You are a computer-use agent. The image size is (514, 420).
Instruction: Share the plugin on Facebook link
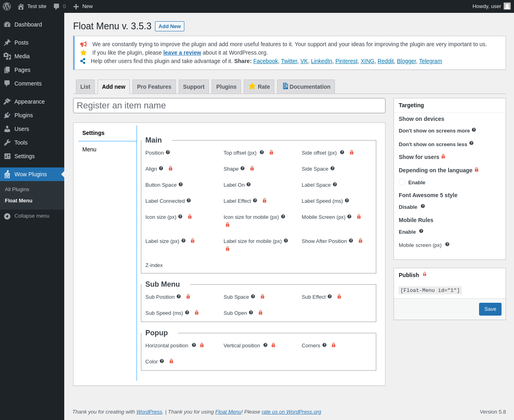click(x=265, y=61)
